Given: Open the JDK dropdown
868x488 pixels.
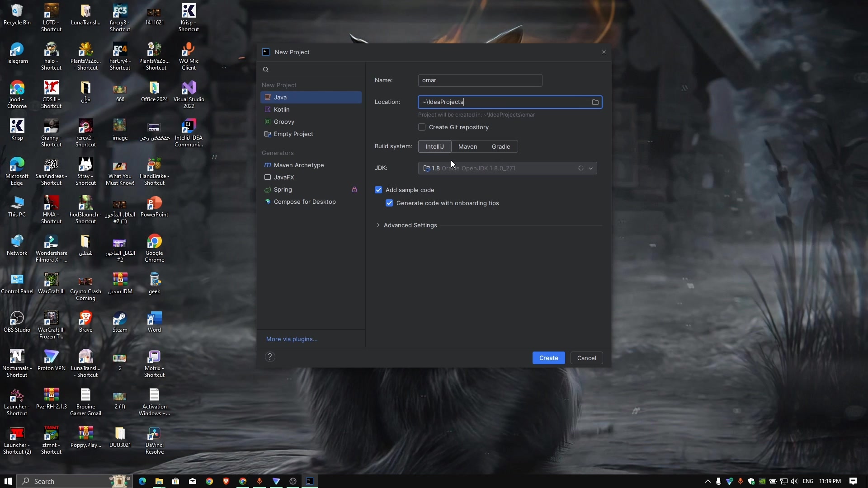Looking at the screenshot, I should (x=507, y=168).
